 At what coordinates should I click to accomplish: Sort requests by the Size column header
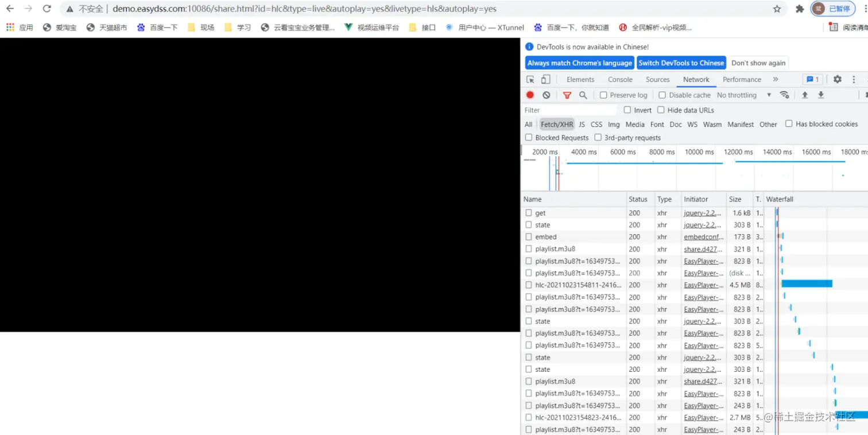(x=739, y=199)
